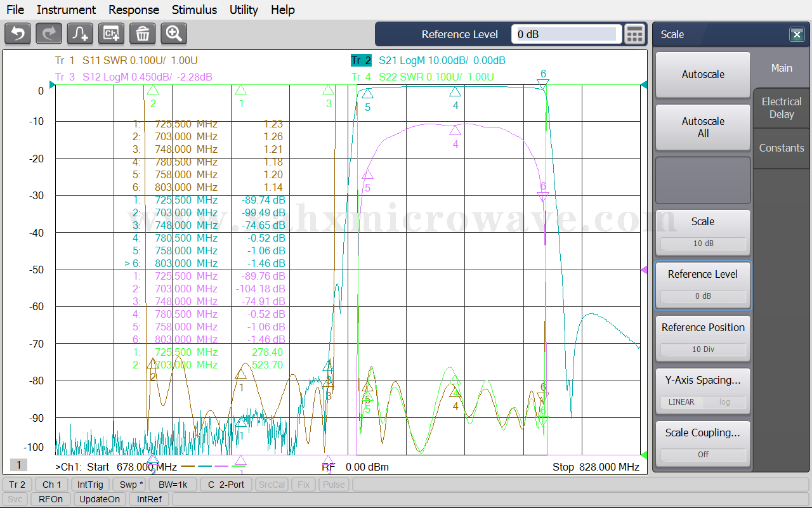Toggle RFOn in the status bar
The height and width of the screenshot is (508, 812).
click(x=51, y=499)
